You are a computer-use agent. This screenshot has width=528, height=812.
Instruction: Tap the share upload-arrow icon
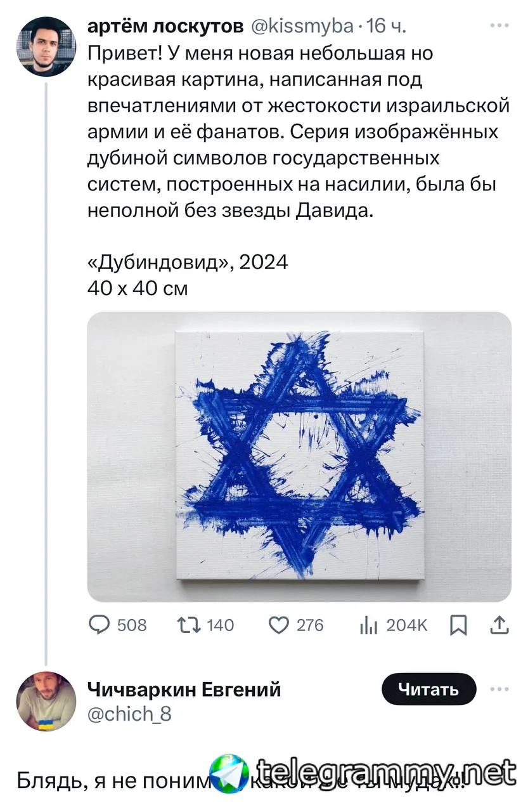point(500,625)
